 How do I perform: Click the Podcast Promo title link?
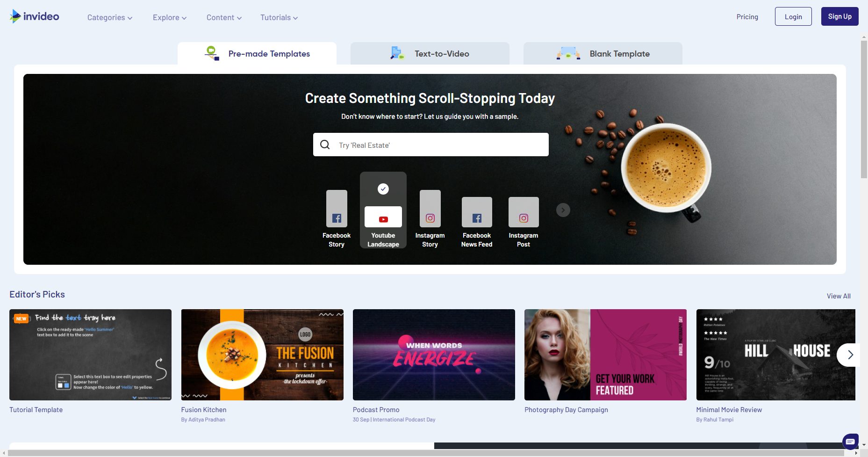coord(376,410)
